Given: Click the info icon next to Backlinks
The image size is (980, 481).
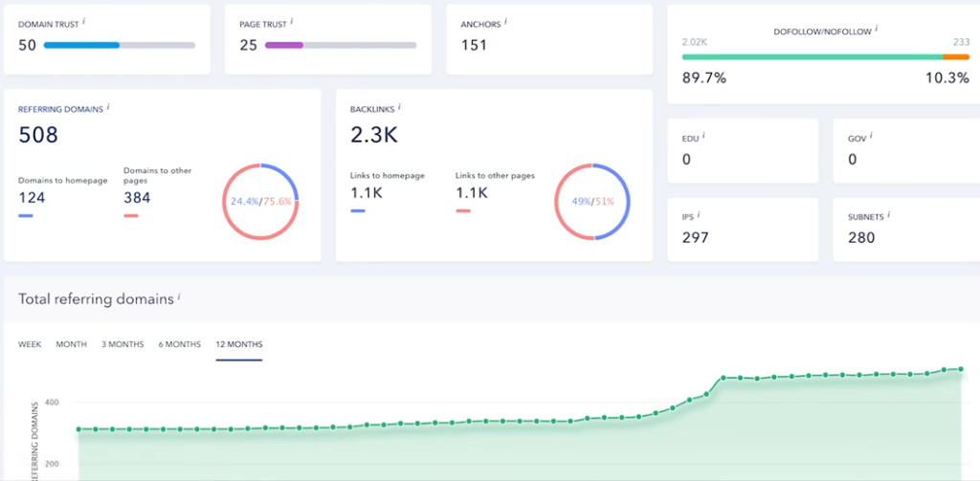Looking at the screenshot, I should (x=399, y=107).
